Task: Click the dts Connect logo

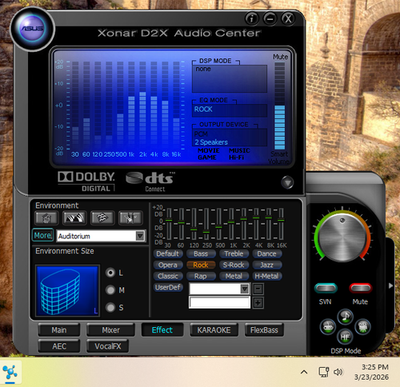Action: click(151, 182)
